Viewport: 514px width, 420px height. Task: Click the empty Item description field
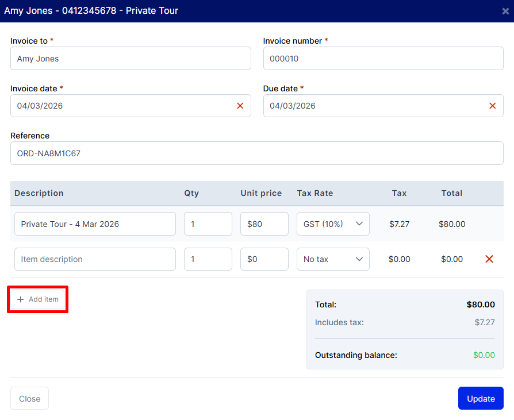tap(95, 259)
